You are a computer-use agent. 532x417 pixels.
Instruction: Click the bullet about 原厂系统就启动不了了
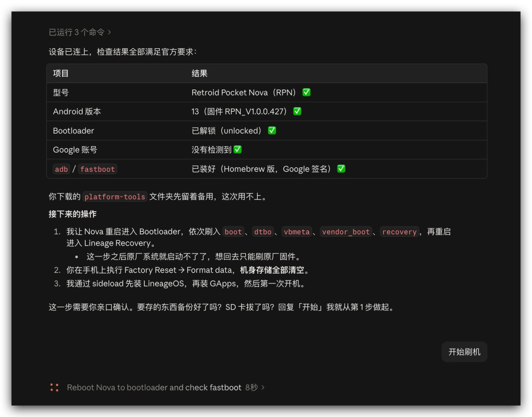(194, 257)
